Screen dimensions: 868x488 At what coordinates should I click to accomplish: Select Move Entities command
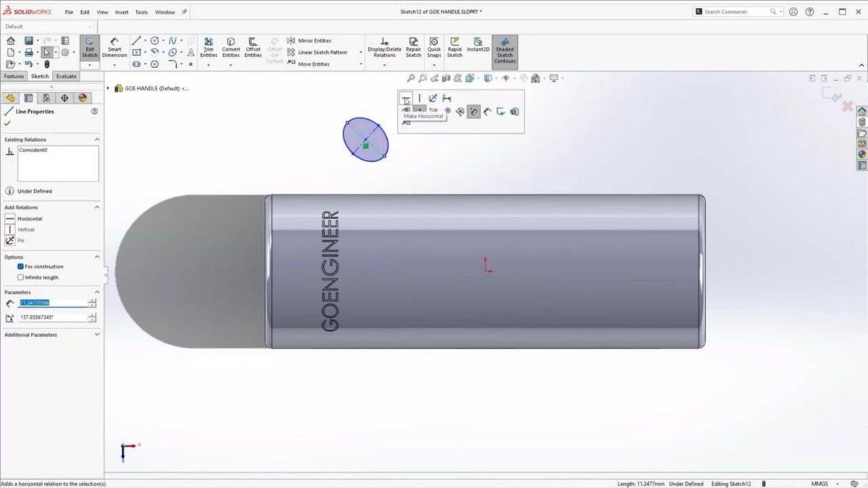pyautogui.click(x=308, y=64)
